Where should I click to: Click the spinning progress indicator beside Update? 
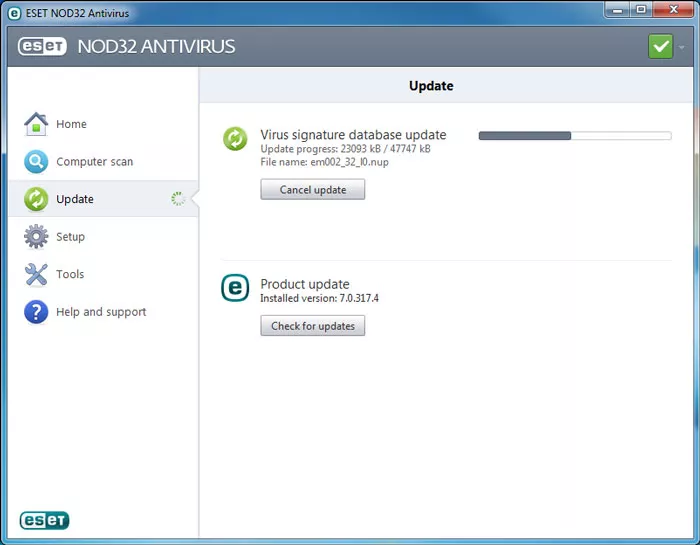click(178, 199)
